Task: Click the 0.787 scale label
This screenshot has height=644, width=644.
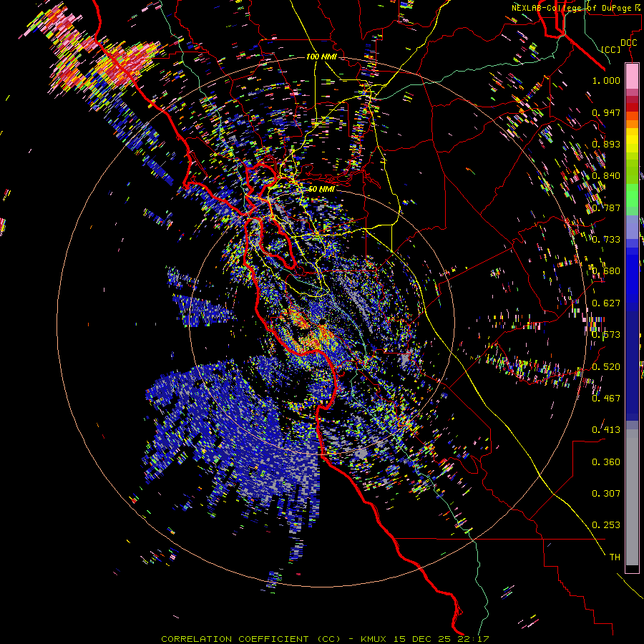Action: (606, 208)
